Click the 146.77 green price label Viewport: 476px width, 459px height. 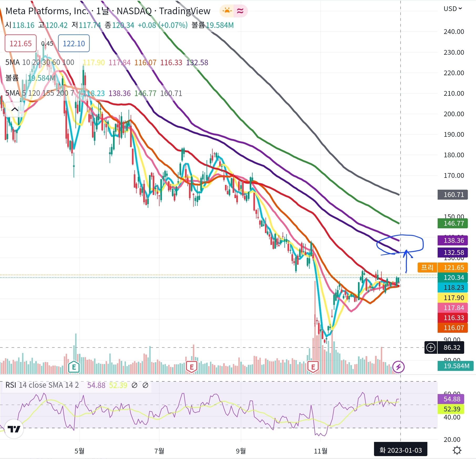point(453,223)
